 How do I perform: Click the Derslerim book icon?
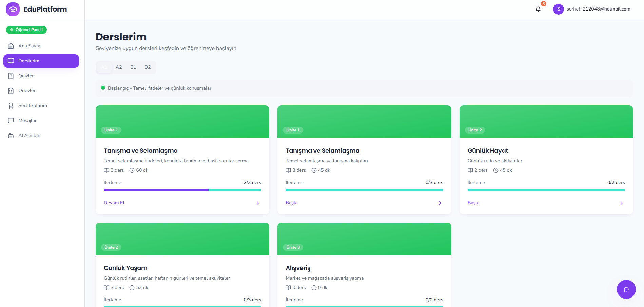click(11, 61)
